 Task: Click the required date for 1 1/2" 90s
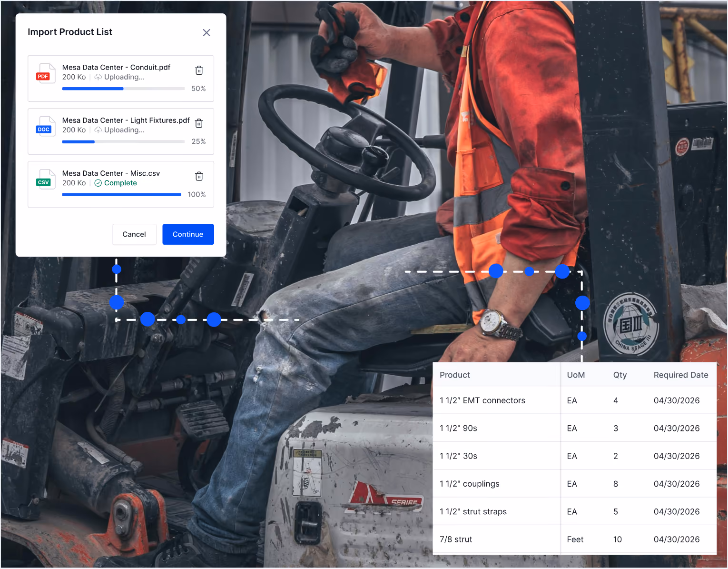pos(677,428)
